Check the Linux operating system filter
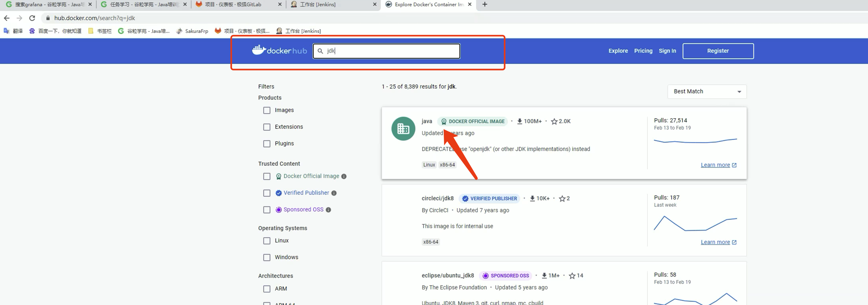Image resolution: width=868 pixels, height=305 pixels. click(x=267, y=241)
